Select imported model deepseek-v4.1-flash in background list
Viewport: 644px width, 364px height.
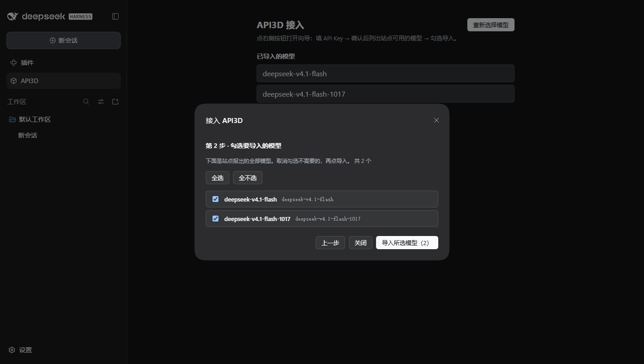coord(386,73)
